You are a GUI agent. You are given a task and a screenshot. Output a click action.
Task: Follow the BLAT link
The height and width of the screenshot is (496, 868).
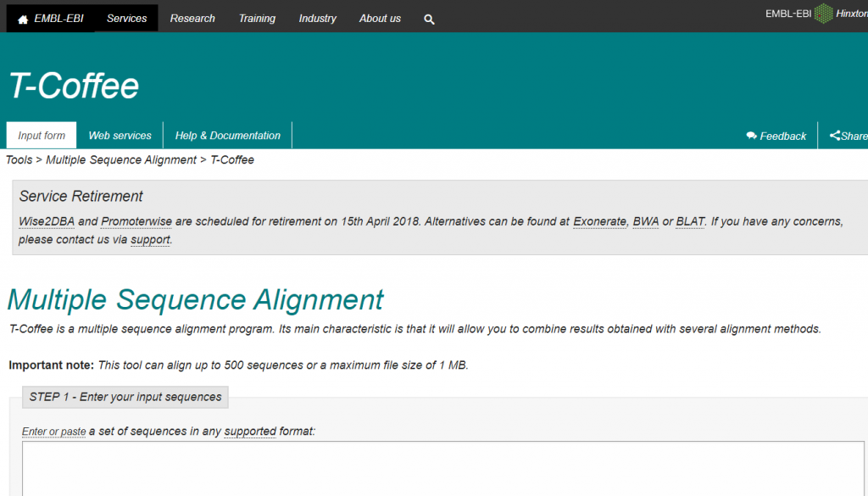(x=690, y=221)
